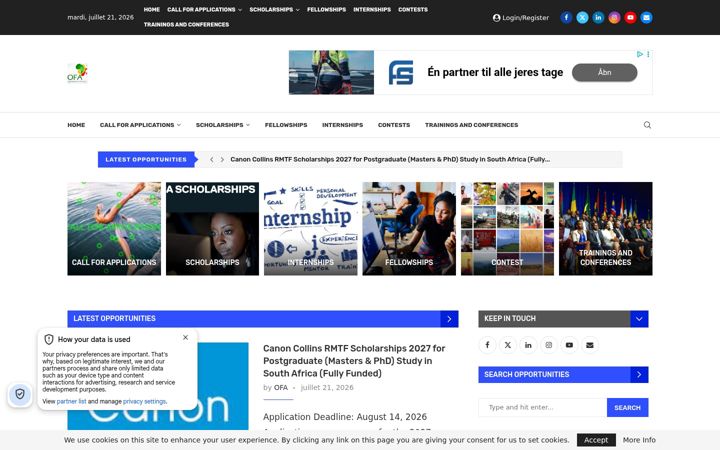Collapse the Keep In Touch section arrow
Viewport: 720px width, 450px height.
click(x=639, y=319)
